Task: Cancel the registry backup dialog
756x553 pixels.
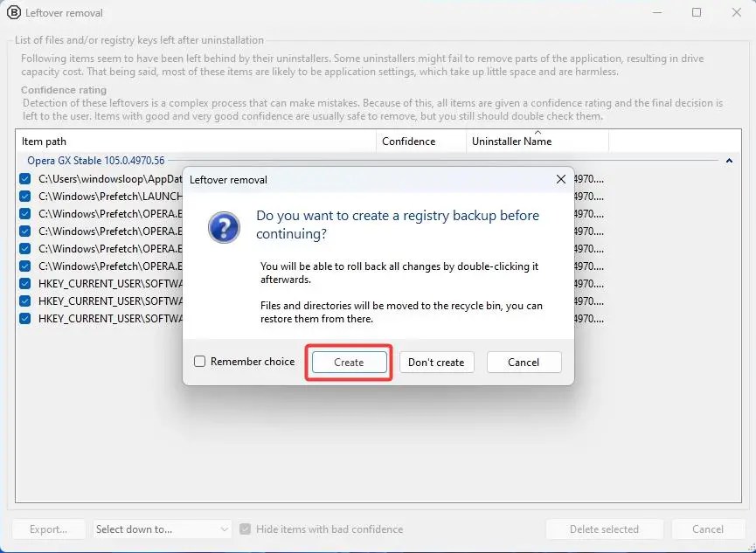Action: pyautogui.click(x=524, y=362)
